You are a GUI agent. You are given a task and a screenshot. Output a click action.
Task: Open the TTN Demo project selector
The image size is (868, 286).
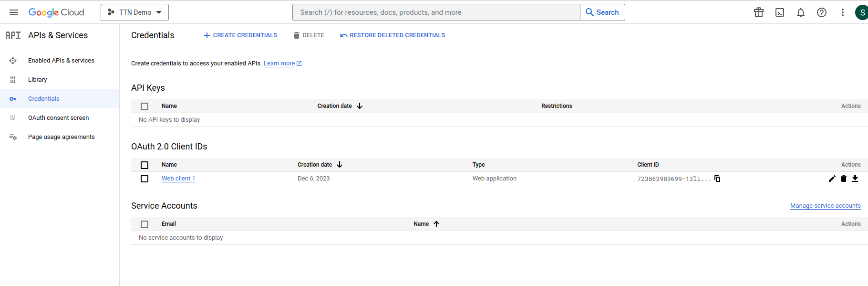tap(134, 12)
